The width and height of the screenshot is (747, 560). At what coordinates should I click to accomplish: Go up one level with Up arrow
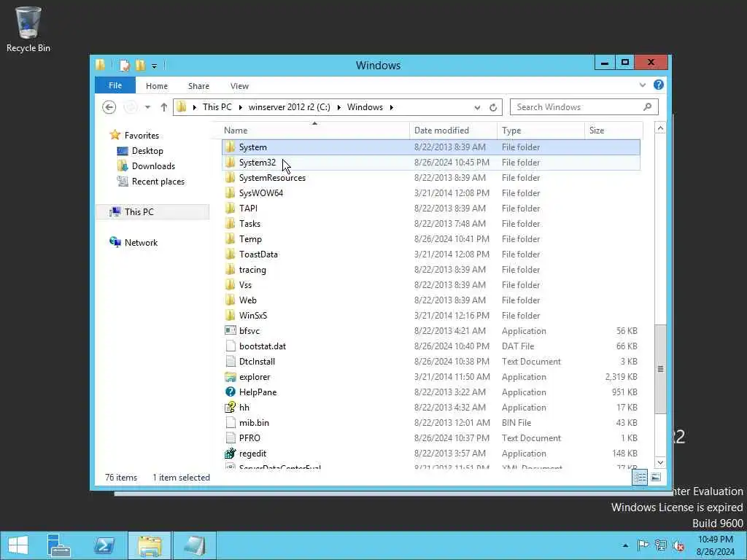pos(164,107)
